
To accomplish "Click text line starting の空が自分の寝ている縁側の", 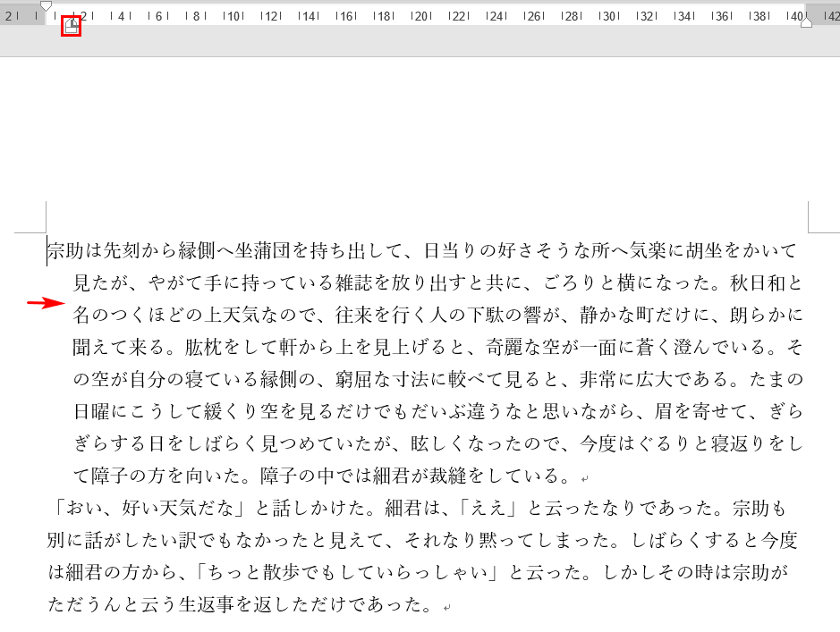I will click(x=437, y=379).
